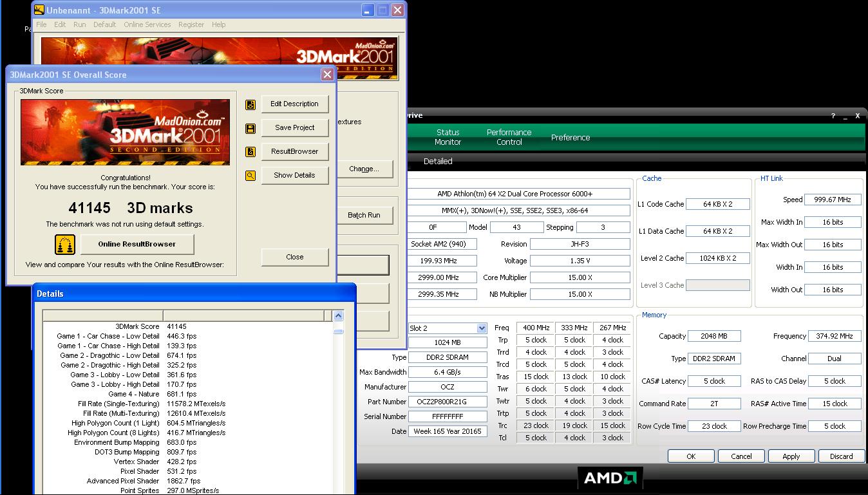
Task: Confirm with OK in AMD OverDrive
Action: [x=691, y=456]
